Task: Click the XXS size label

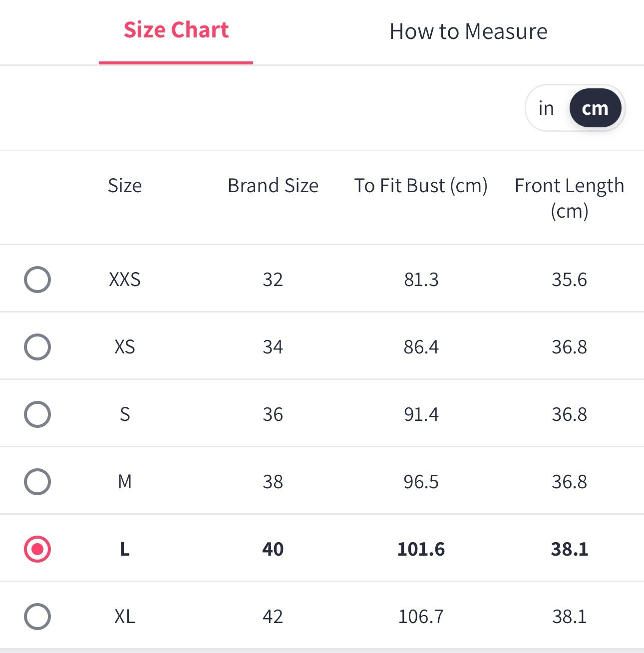Action: click(125, 279)
